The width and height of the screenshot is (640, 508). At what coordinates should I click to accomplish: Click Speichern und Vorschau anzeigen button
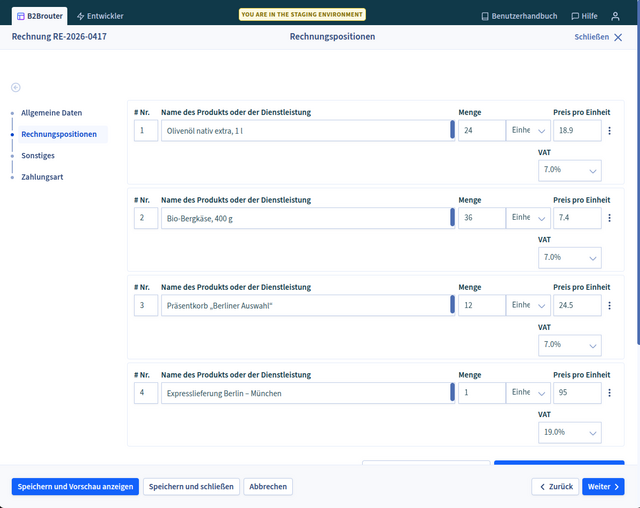(x=75, y=486)
